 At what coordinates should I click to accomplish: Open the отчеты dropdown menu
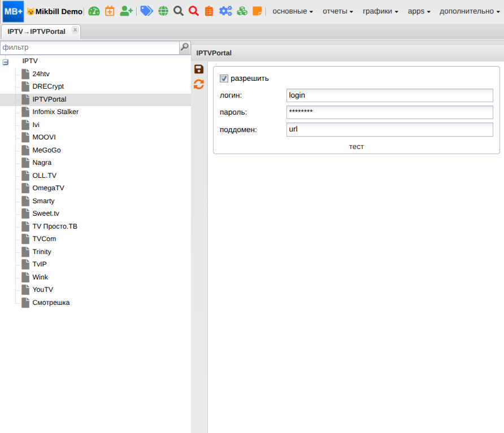click(338, 11)
